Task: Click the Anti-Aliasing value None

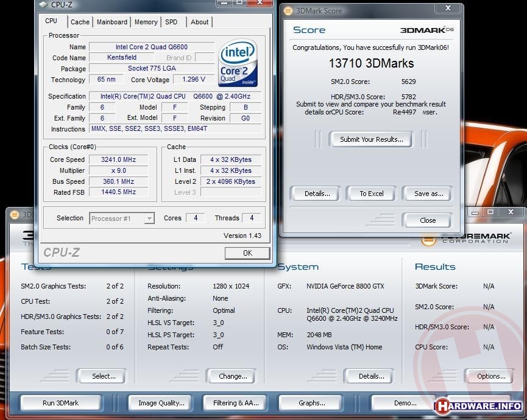Action: coord(220,298)
